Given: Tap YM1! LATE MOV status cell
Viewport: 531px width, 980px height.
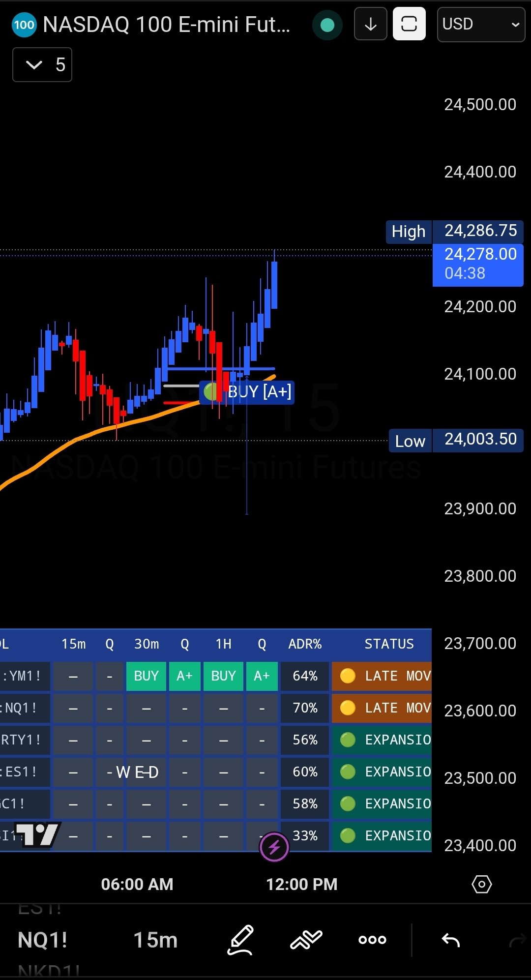Looking at the screenshot, I should [382, 676].
